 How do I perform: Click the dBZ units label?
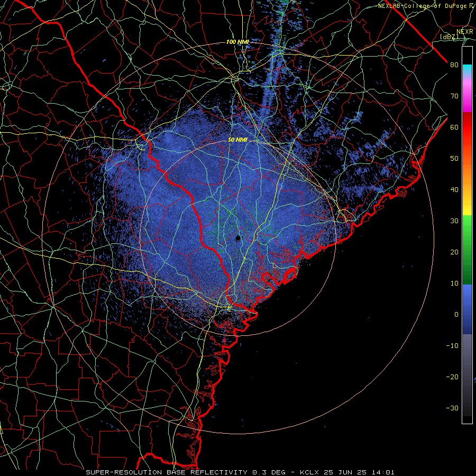tap(449, 37)
